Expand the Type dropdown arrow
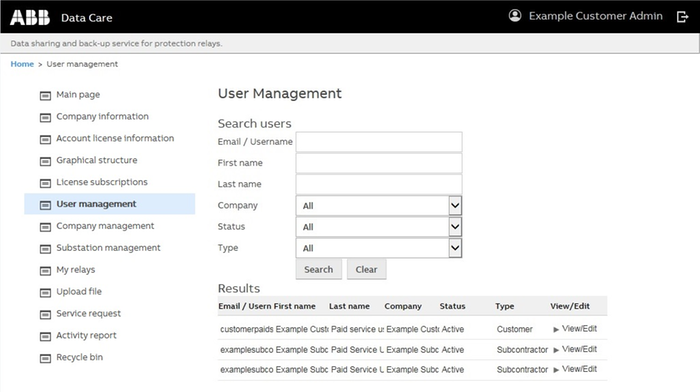This screenshot has width=700, height=392. coord(455,248)
